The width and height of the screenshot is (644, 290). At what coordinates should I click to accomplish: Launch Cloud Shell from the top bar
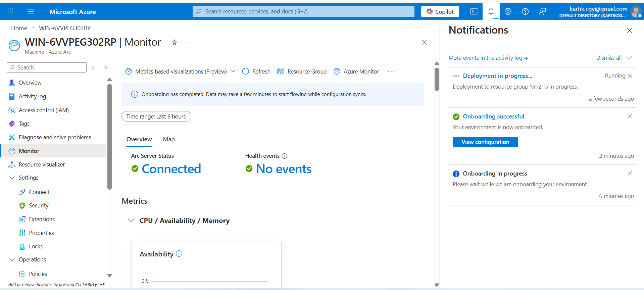tap(474, 11)
